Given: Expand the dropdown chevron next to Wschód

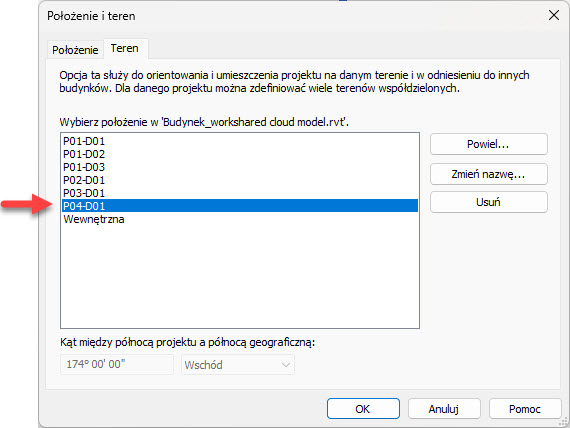Looking at the screenshot, I should 286,365.
